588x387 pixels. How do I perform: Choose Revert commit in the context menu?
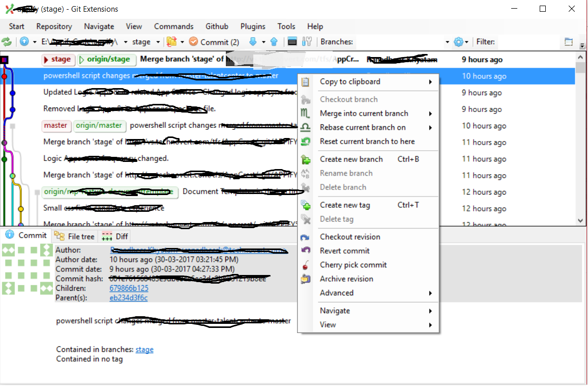[343, 251]
